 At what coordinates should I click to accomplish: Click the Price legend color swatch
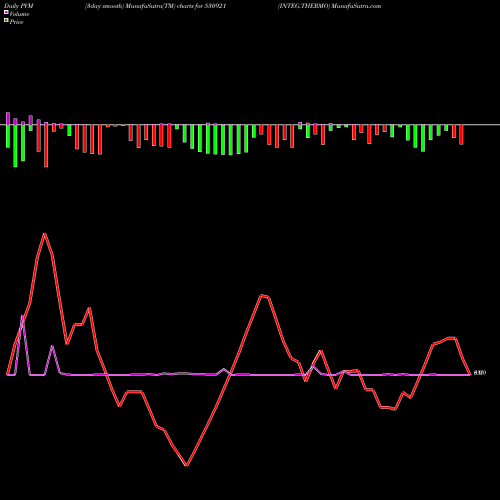[6, 21]
